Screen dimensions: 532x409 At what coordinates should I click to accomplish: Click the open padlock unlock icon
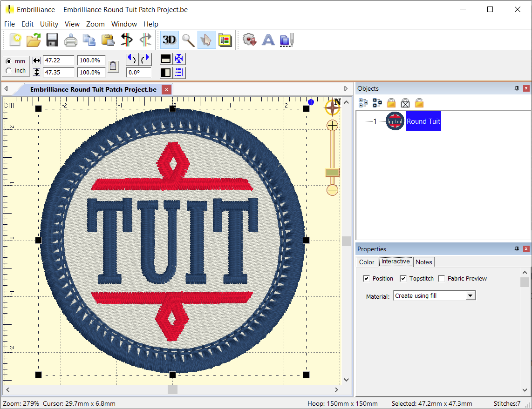pyautogui.click(x=419, y=103)
